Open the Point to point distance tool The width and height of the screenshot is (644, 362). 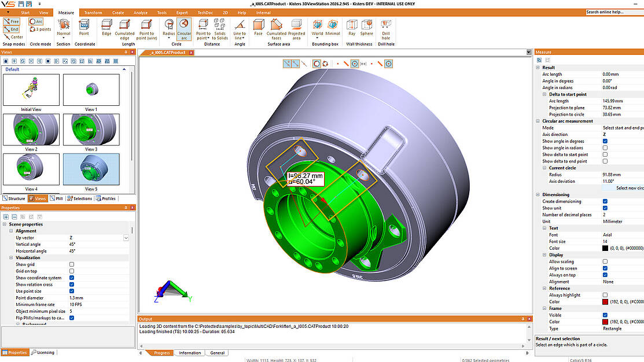203,29
